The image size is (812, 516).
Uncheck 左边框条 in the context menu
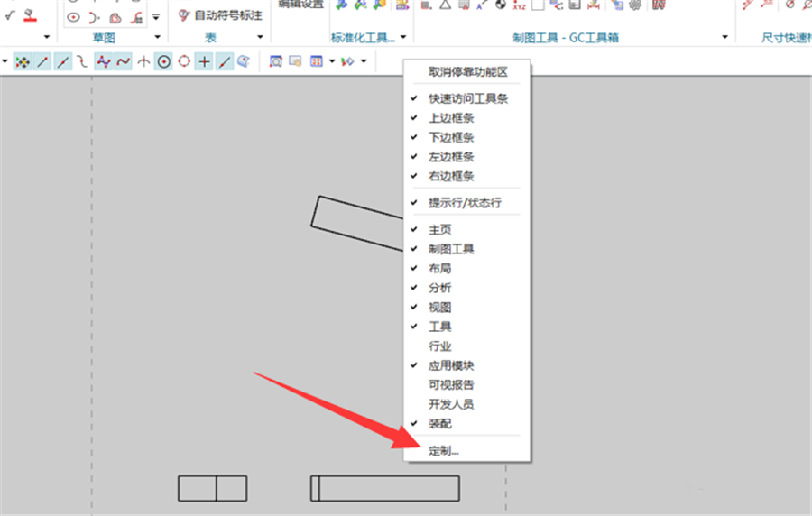466,157
